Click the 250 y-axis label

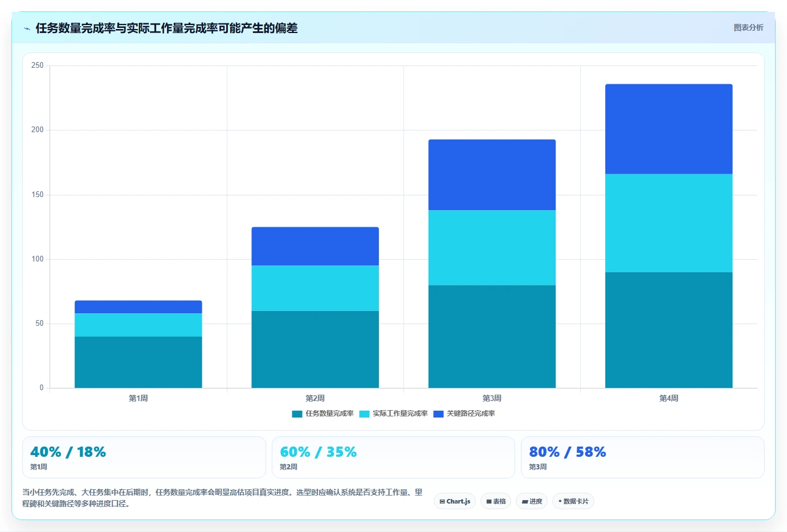click(x=38, y=66)
